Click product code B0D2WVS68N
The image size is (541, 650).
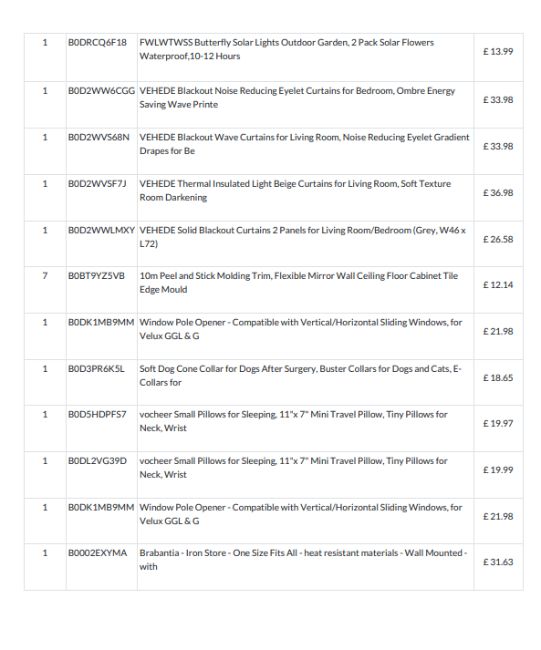99,137
